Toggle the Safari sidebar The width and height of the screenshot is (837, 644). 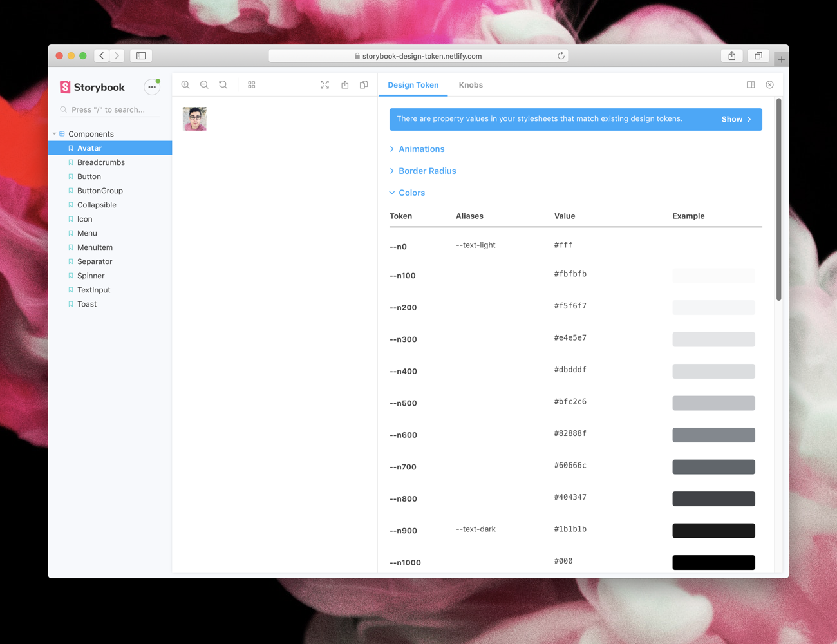tap(141, 56)
